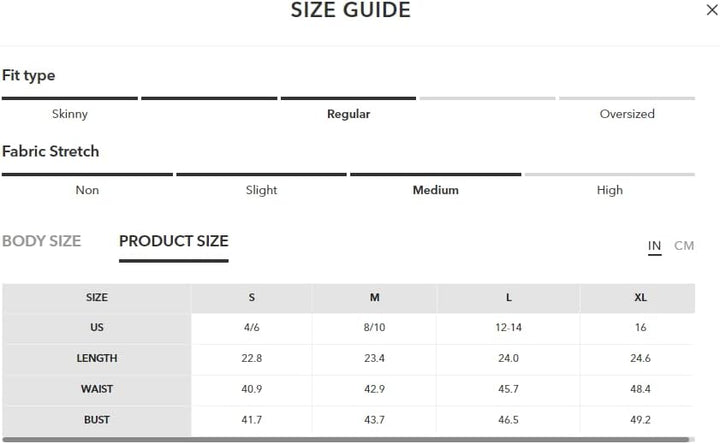Screen dimensions: 720x444
Task: Click the Regular fit type label
Action: 348,114
